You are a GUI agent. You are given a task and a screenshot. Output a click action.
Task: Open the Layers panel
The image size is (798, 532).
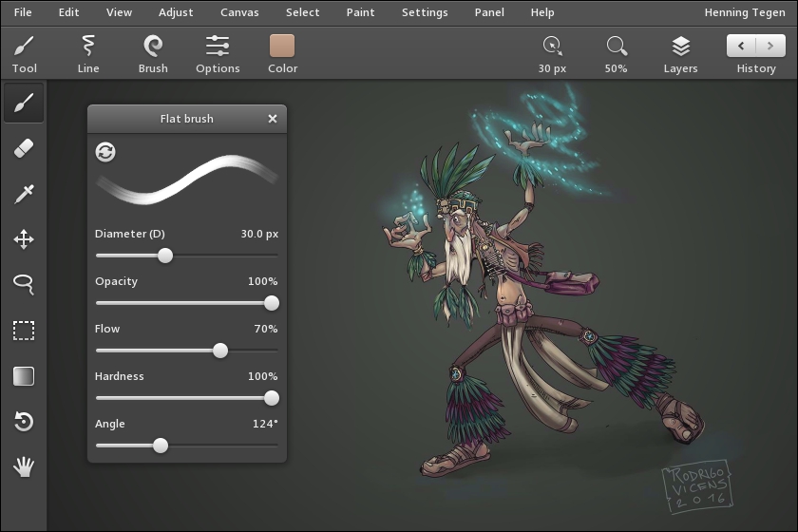pos(680,54)
